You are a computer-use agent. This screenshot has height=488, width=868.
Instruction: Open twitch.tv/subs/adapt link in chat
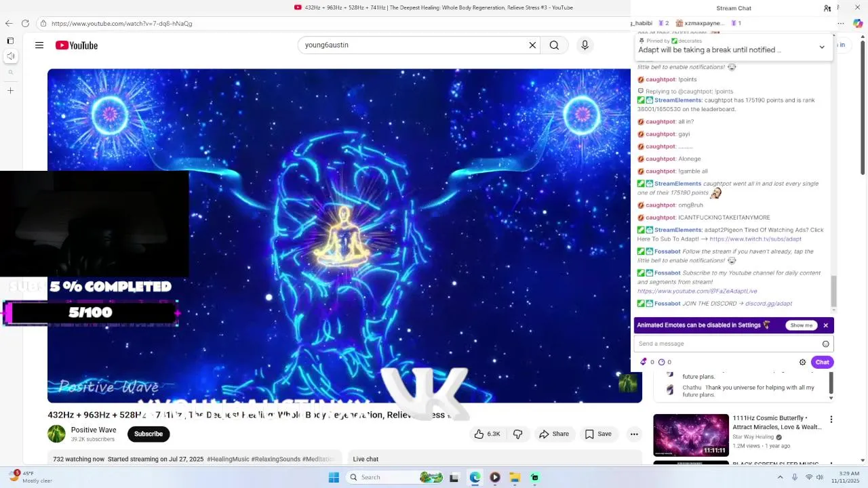pyautogui.click(x=755, y=239)
